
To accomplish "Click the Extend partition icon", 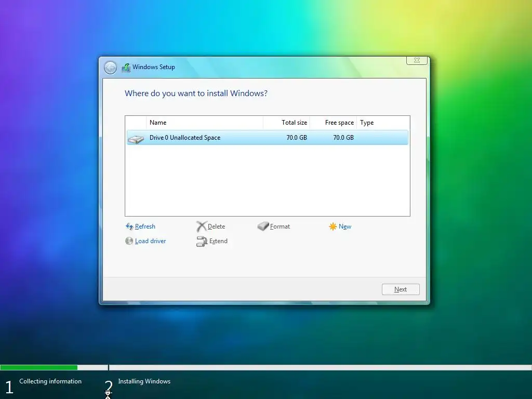I will coord(202,241).
